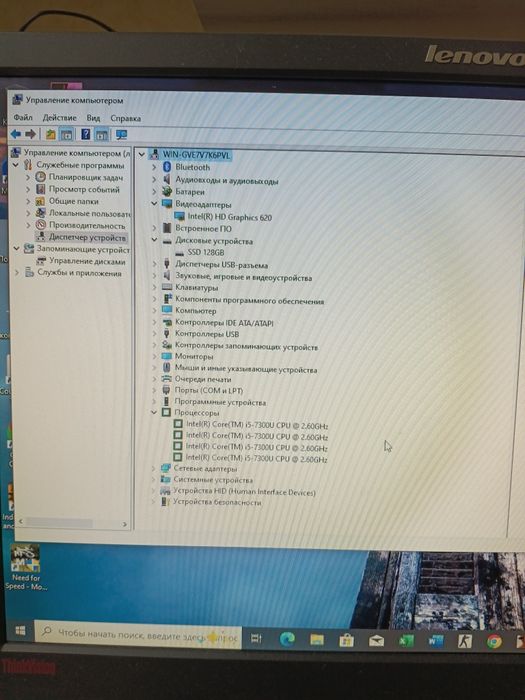Click the blue question mark Help toolbar icon

pyautogui.click(x=86, y=134)
